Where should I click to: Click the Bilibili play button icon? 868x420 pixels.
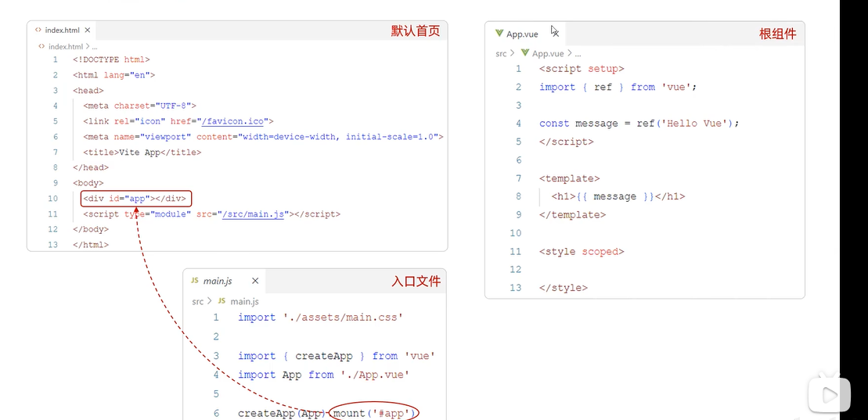tap(830, 394)
